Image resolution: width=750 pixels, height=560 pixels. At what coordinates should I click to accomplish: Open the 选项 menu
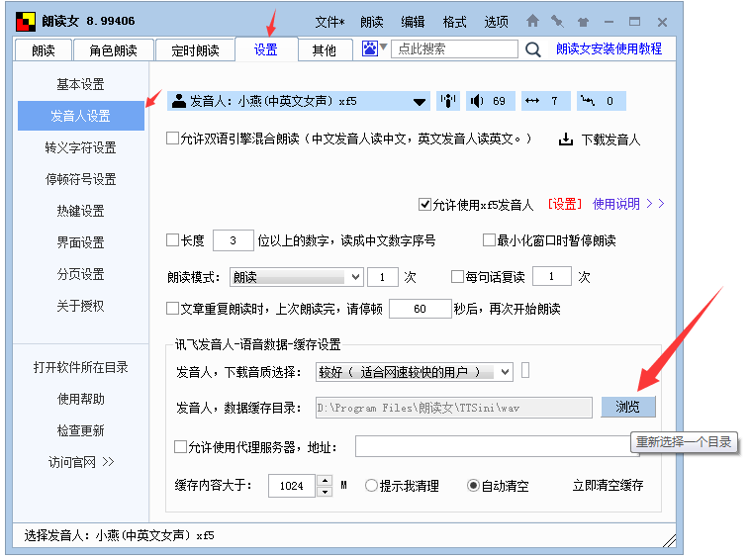coord(496,22)
